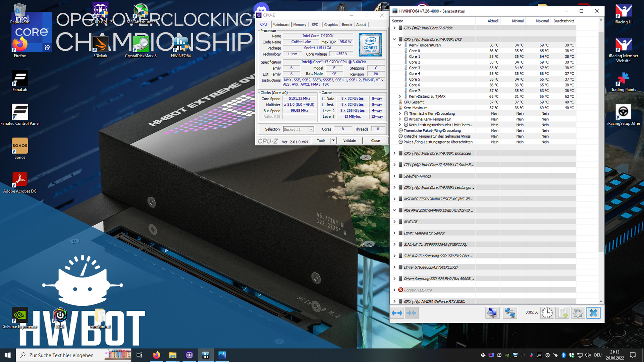
Task: Open HWiNFO sensor settings gear
Action: [x=578, y=313]
